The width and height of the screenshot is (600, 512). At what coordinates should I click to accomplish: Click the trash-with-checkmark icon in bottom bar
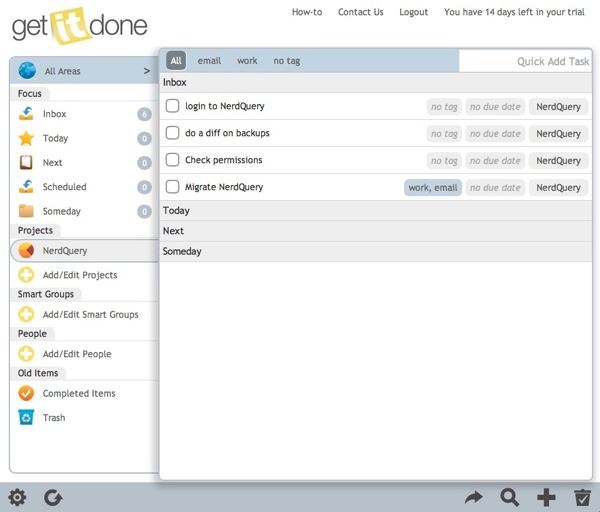[582, 497]
